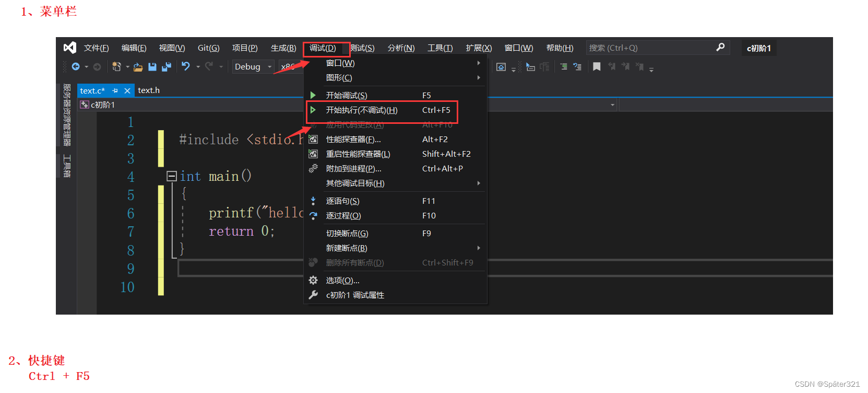This screenshot has width=868, height=393.
Task: Open the 扩展(X) menu
Action: 479,48
